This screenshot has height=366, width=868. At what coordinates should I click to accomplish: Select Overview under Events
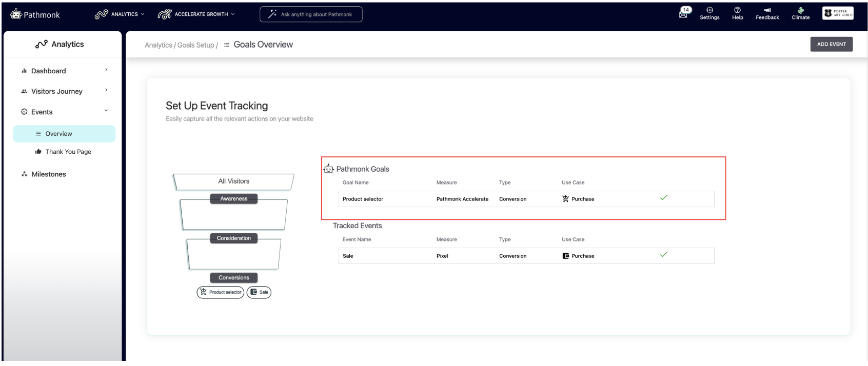pyautogui.click(x=64, y=134)
